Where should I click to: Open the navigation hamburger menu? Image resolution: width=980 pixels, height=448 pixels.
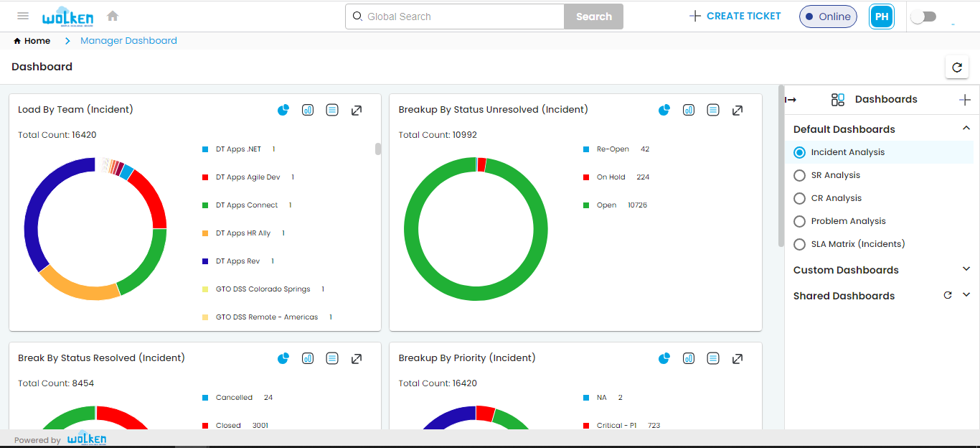[x=23, y=16]
